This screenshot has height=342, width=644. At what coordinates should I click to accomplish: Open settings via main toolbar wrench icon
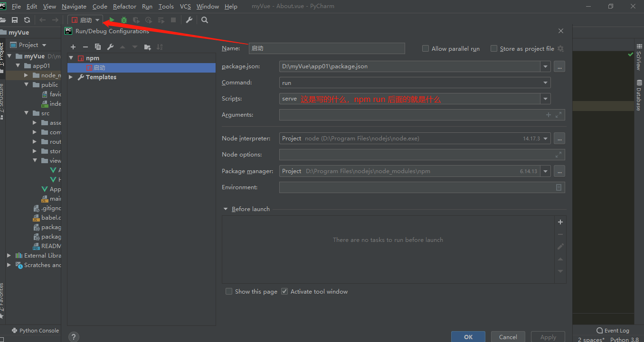189,20
